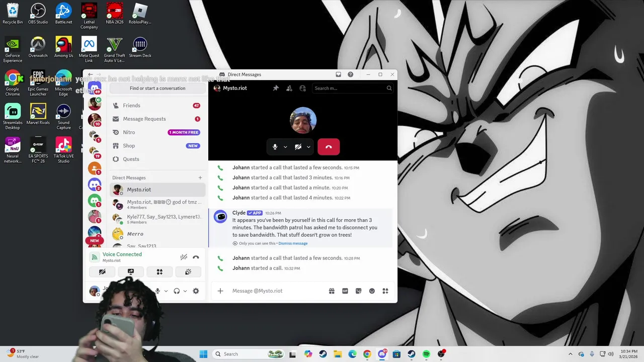644x362 pixels.
Task: Open Pinned Messages in Mysto.riot chat
Action: [x=276, y=88]
